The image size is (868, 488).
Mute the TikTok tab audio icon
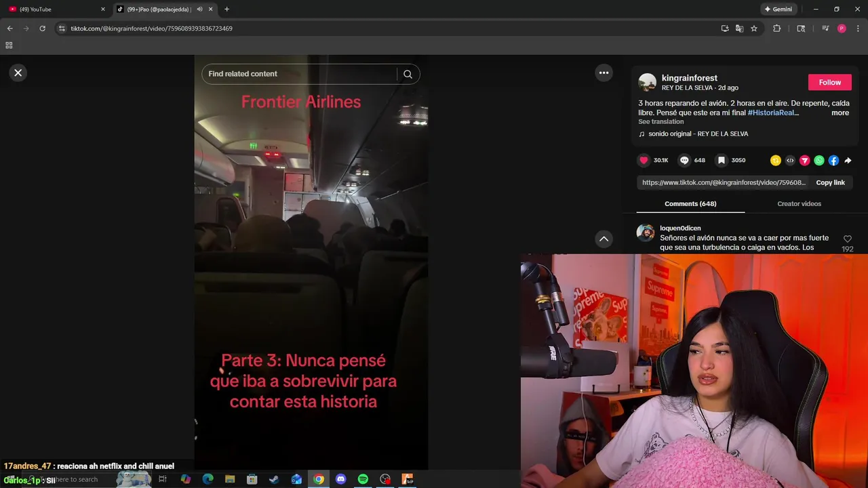tap(199, 9)
